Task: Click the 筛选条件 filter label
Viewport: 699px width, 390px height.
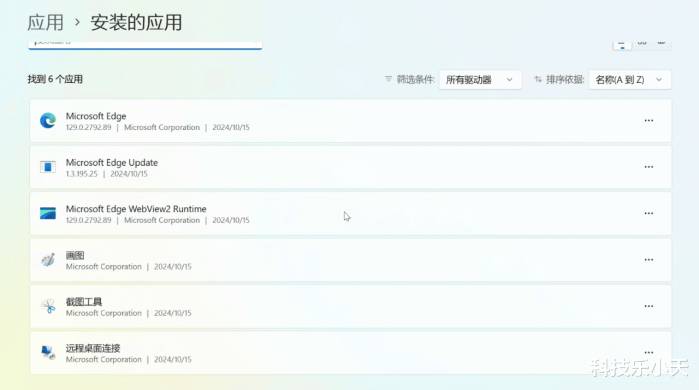Action: tap(415, 79)
